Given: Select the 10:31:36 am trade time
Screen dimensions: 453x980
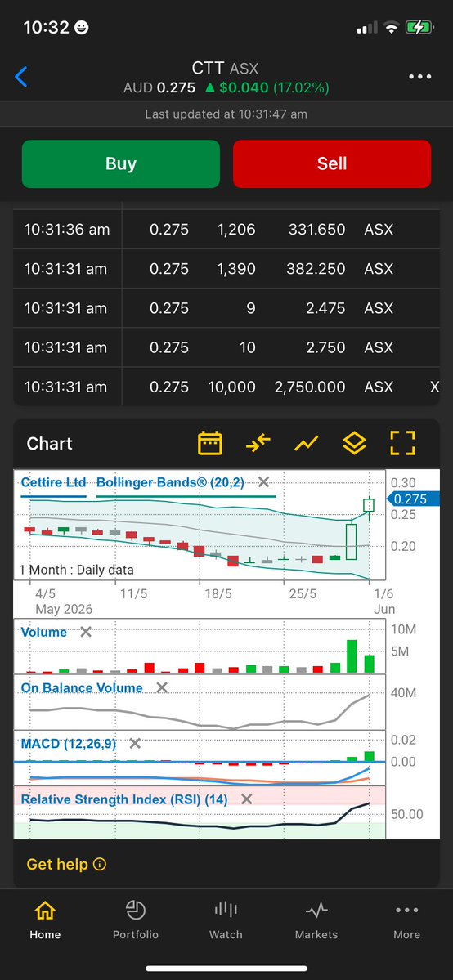Looking at the screenshot, I should [67, 230].
